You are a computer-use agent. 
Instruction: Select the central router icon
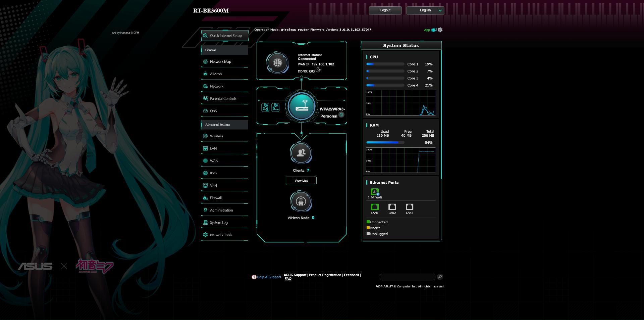(302, 106)
